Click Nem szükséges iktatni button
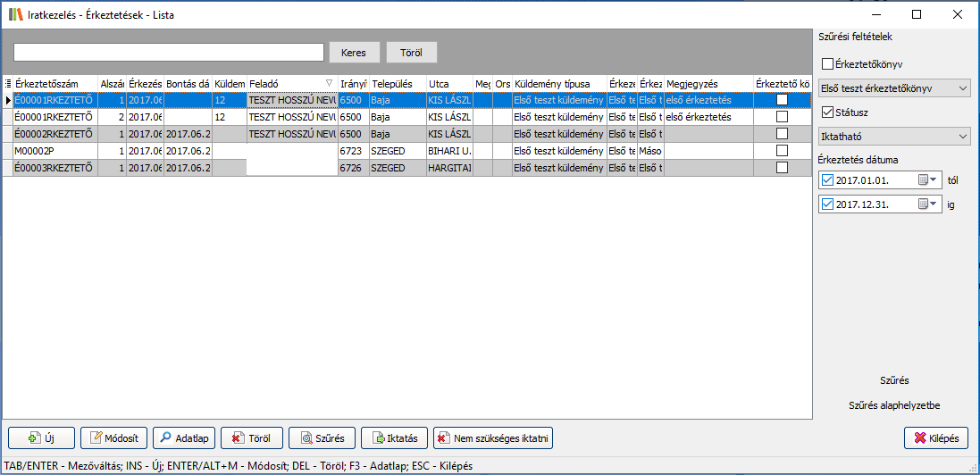 click(x=493, y=438)
